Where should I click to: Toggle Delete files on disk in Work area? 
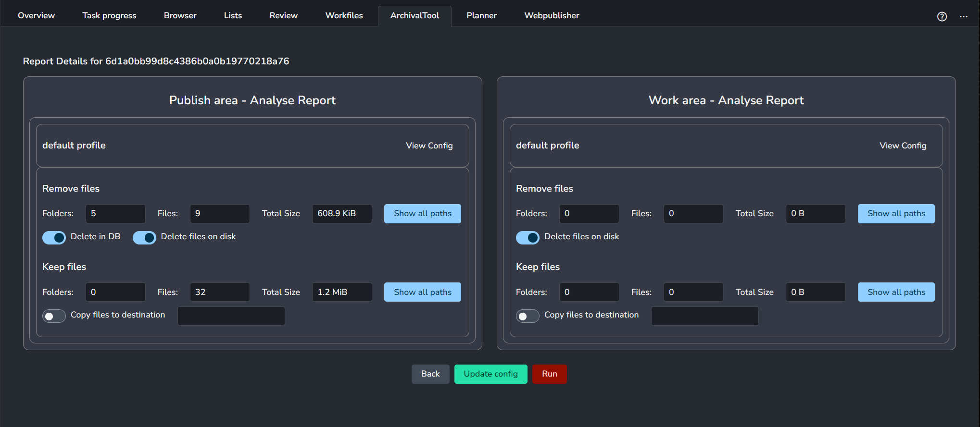click(x=528, y=237)
